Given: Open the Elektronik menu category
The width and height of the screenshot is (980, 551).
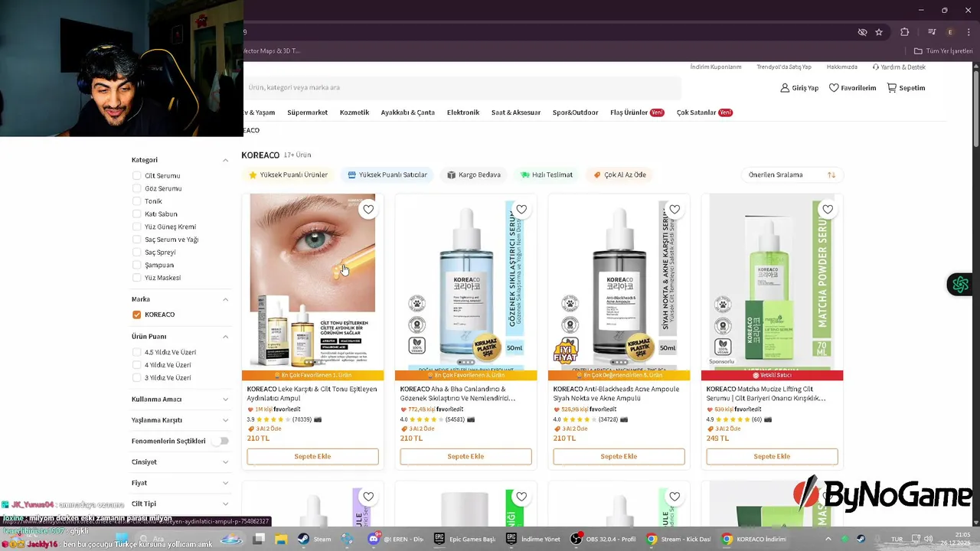Looking at the screenshot, I should [x=463, y=112].
